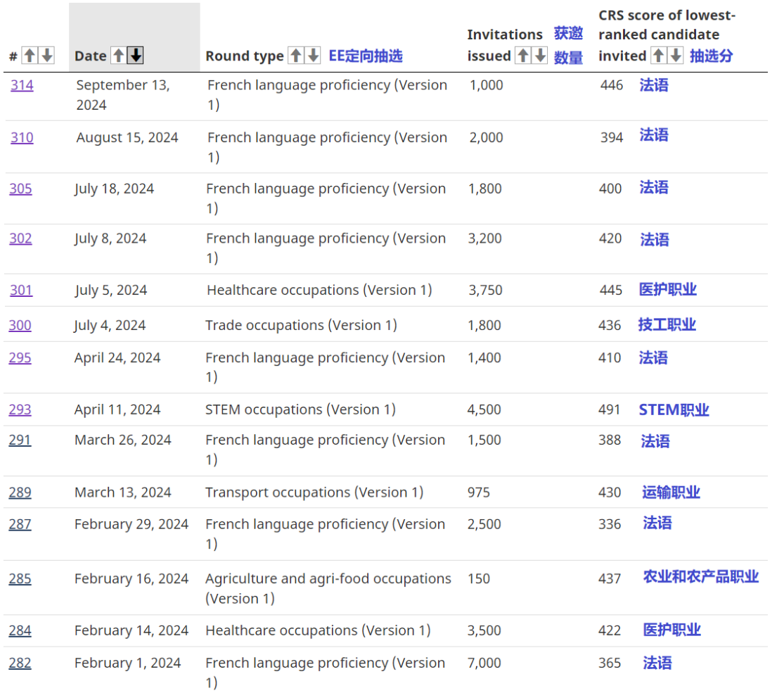This screenshot has height=693, width=784.
Task: Select CRS score 365
Action: click(x=610, y=663)
